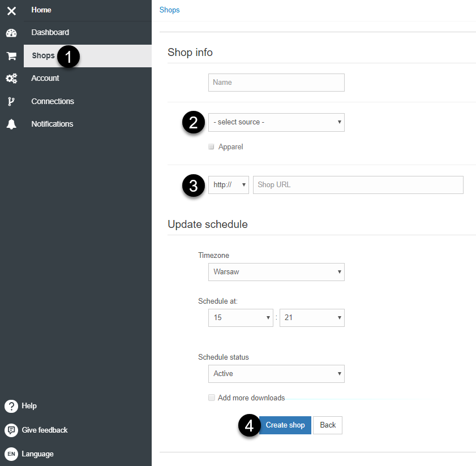
Task: Go to Dashboard in the sidebar
Action: pos(50,32)
